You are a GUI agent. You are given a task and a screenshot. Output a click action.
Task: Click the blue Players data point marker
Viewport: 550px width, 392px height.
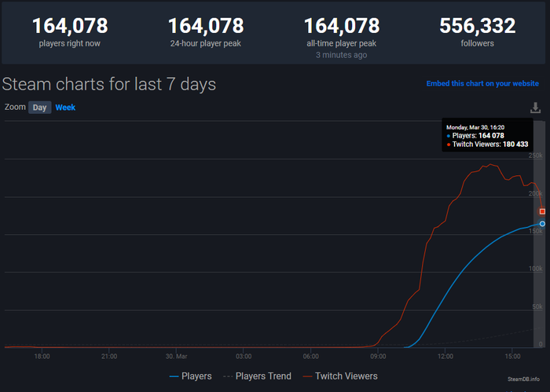point(542,224)
